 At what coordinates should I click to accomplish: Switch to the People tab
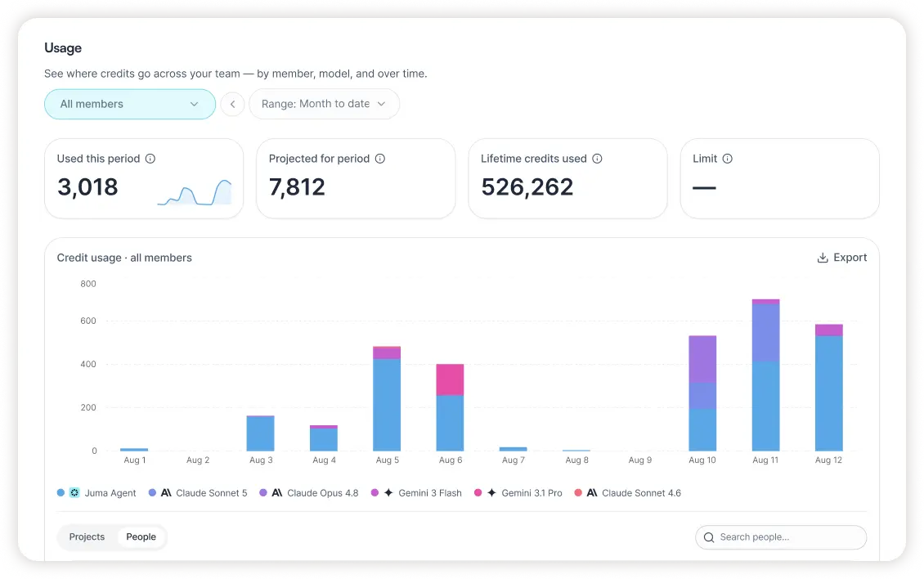(141, 537)
